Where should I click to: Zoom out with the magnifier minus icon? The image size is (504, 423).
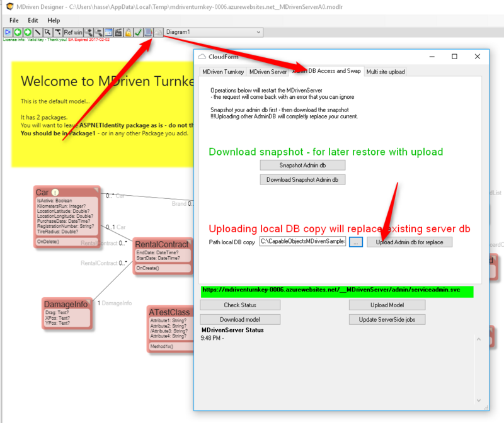coord(98,32)
